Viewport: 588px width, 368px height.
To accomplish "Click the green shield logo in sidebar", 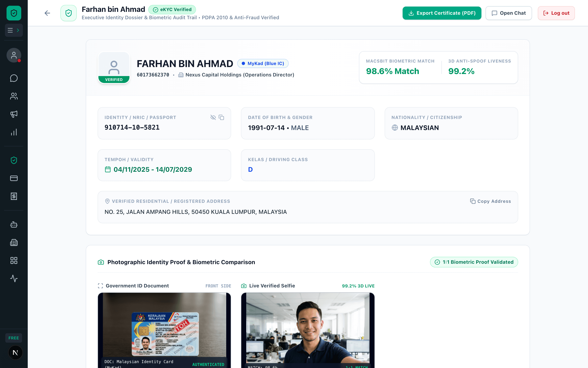I will pyautogui.click(x=14, y=13).
